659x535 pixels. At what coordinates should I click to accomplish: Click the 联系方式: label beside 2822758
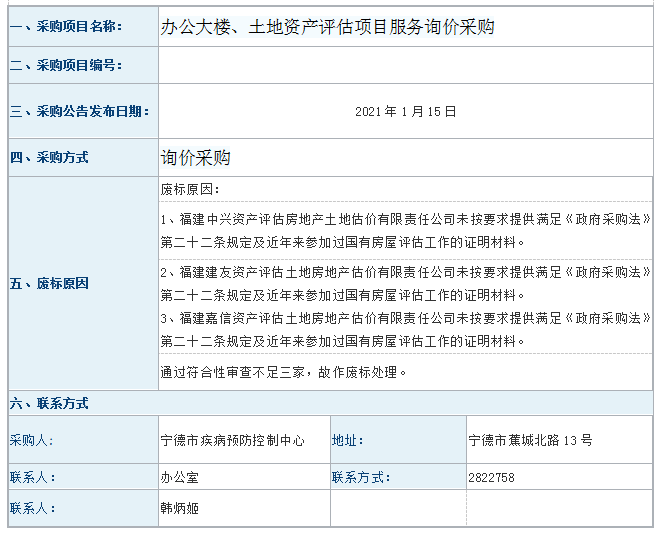pos(361,477)
